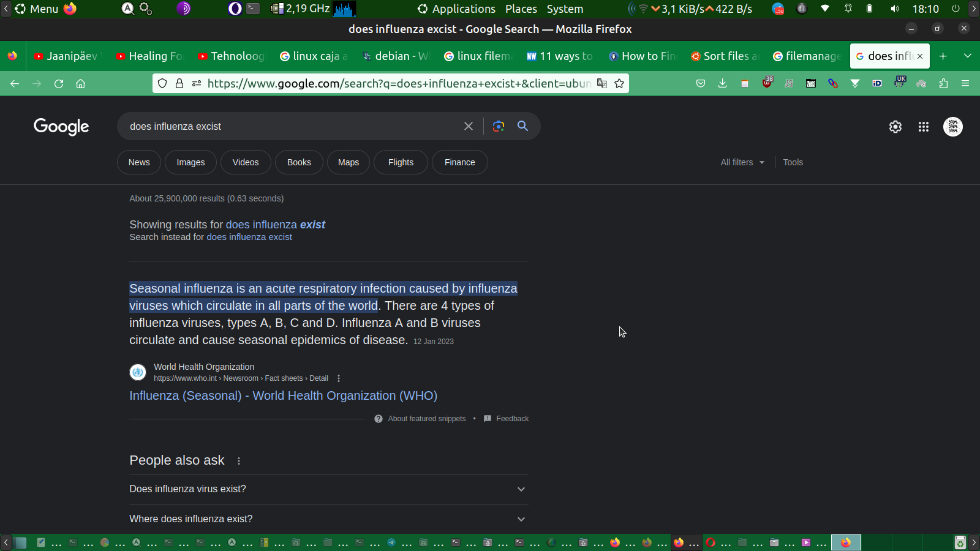Expand "Does influenza virus exist?" question
The height and width of the screenshot is (551, 980).
pyautogui.click(x=329, y=489)
